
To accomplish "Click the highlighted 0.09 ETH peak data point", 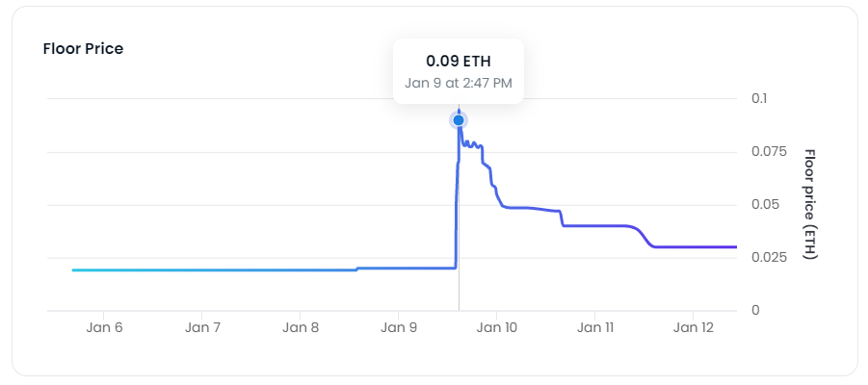I will [x=459, y=120].
